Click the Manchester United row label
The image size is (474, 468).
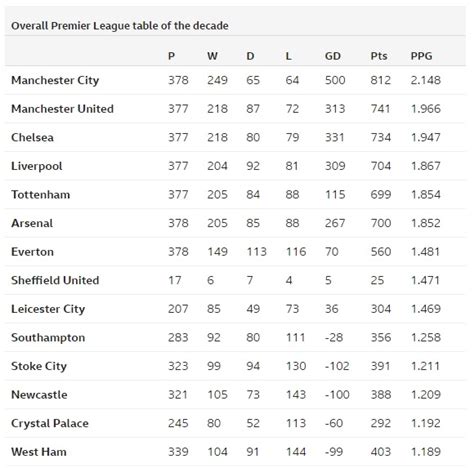(62, 109)
